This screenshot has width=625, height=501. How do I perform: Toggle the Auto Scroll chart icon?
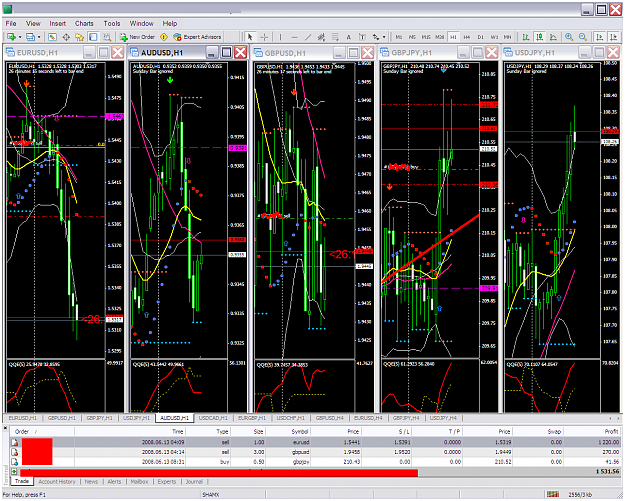point(599,37)
